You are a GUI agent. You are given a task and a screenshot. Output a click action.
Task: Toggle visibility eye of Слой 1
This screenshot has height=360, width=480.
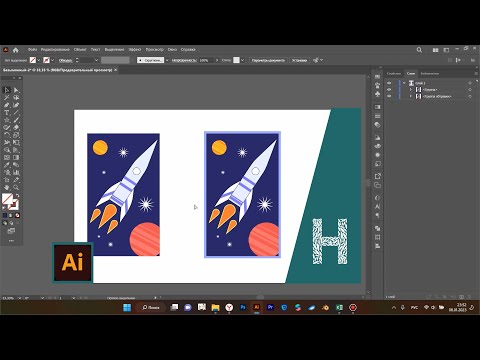(x=389, y=83)
